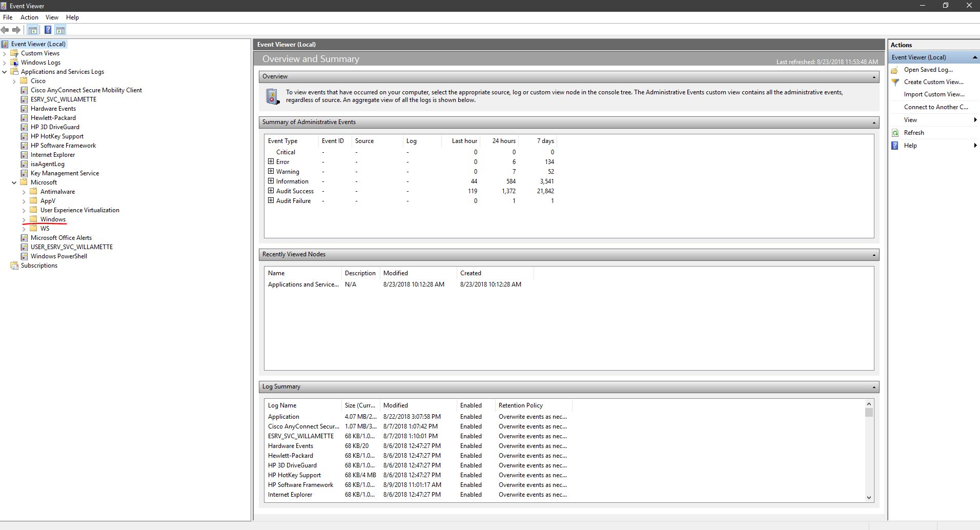
Task: Click the Back arrow in toolbar
Action: pyautogui.click(x=5, y=30)
